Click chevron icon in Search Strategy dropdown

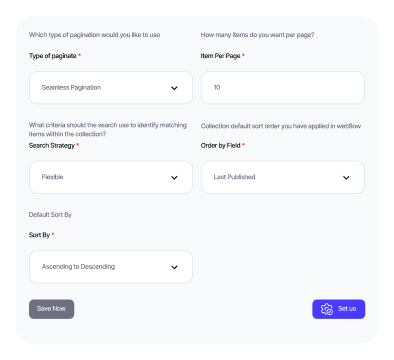174,178
